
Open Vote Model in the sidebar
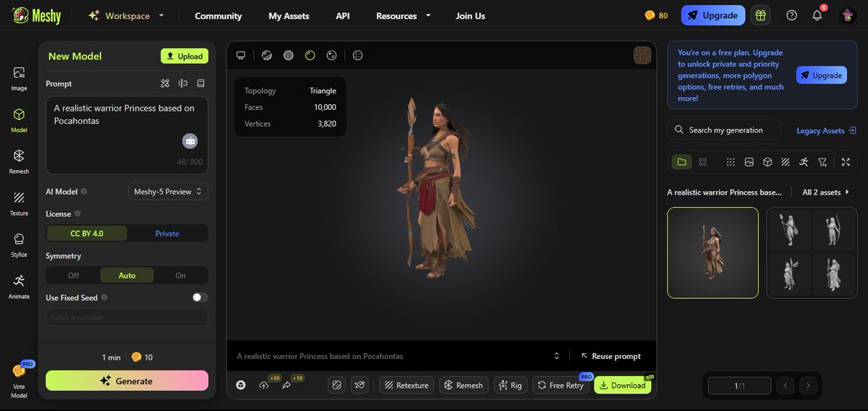click(x=19, y=381)
